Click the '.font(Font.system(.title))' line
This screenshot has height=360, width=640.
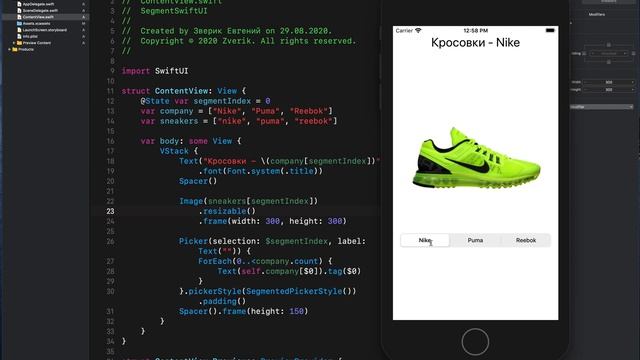260,171
